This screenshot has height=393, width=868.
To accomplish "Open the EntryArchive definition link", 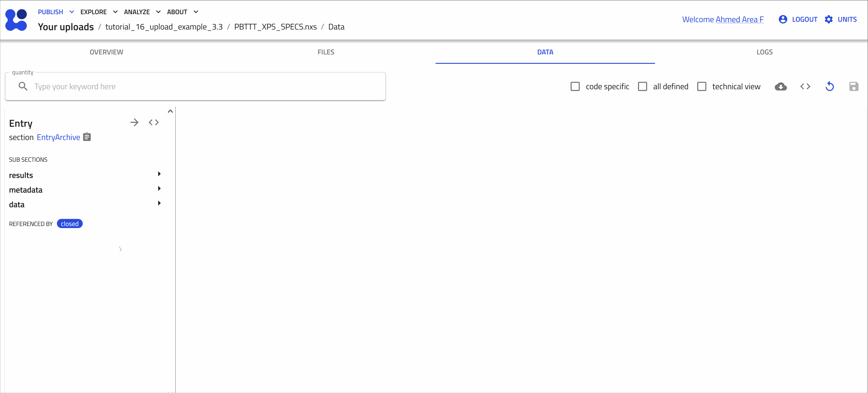I will pos(58,137).
